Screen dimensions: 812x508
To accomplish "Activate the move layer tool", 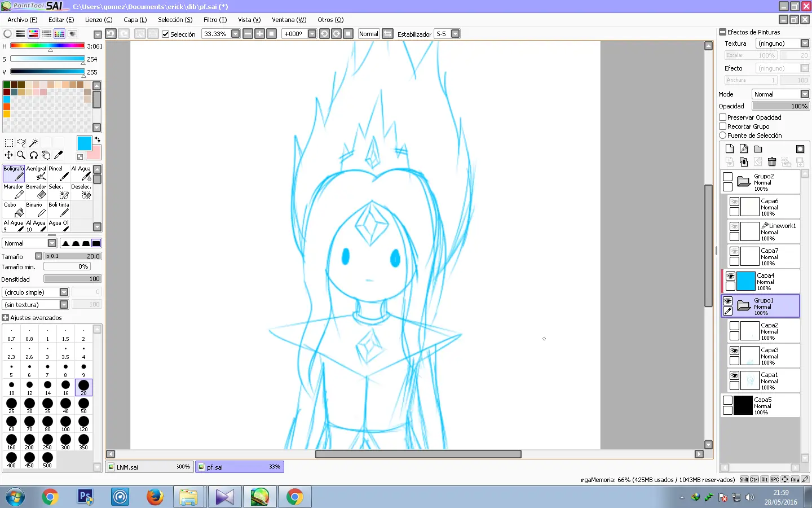I will coord(8,155).
